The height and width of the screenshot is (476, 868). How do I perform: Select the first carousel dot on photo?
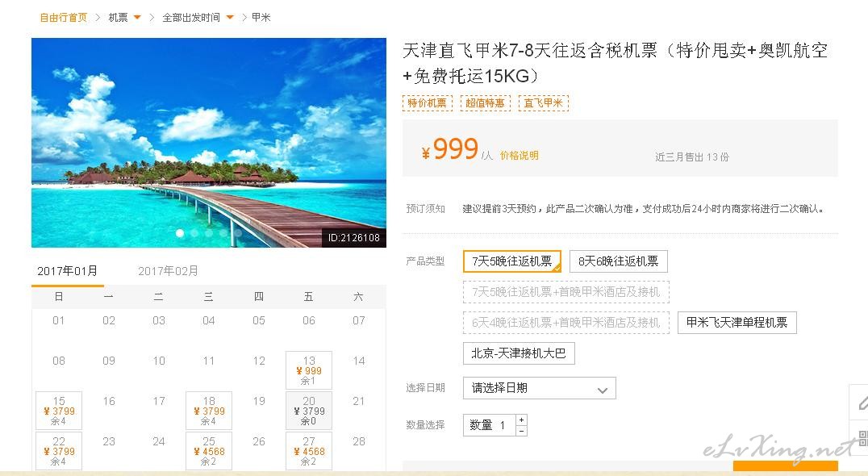(180, 233)
